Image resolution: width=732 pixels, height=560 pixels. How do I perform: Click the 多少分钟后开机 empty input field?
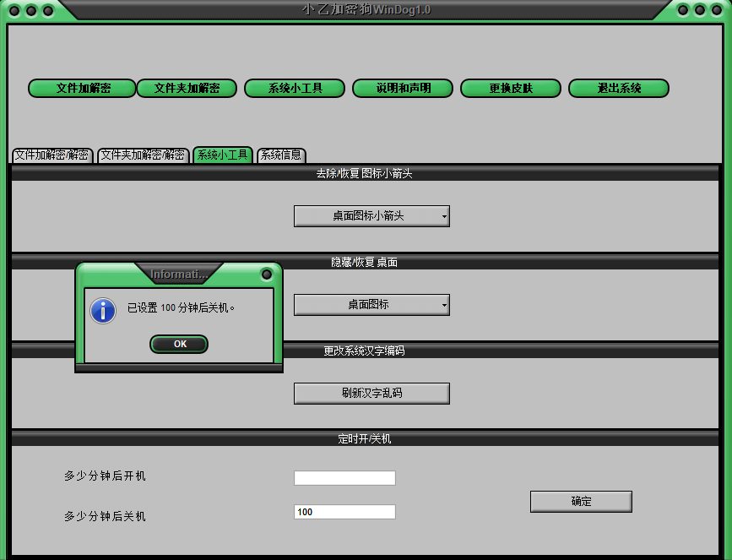coord(344,478)
